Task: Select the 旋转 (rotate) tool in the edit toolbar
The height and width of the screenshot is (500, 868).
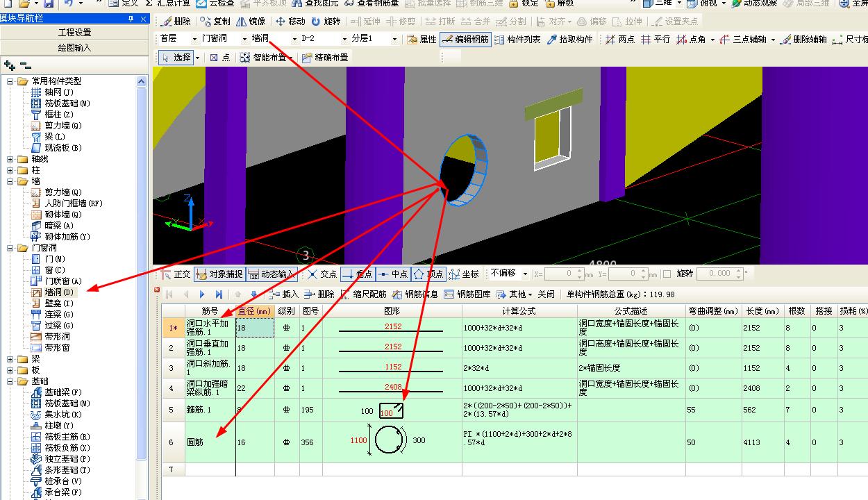Action: (x=326, y=22)
